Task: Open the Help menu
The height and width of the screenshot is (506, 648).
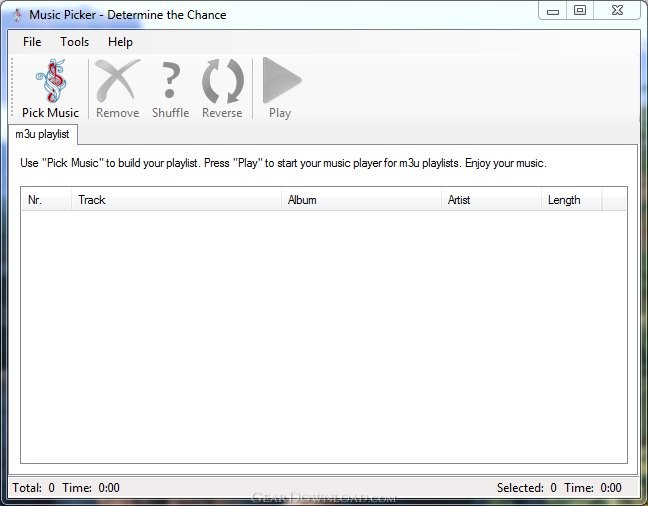Action: tap(120, 42)
